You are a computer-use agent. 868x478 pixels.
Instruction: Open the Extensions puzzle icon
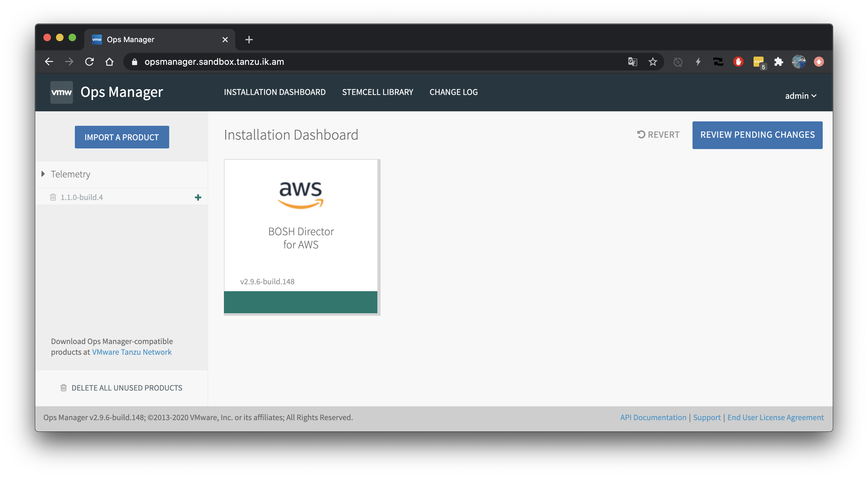click(x=778, y=62)
